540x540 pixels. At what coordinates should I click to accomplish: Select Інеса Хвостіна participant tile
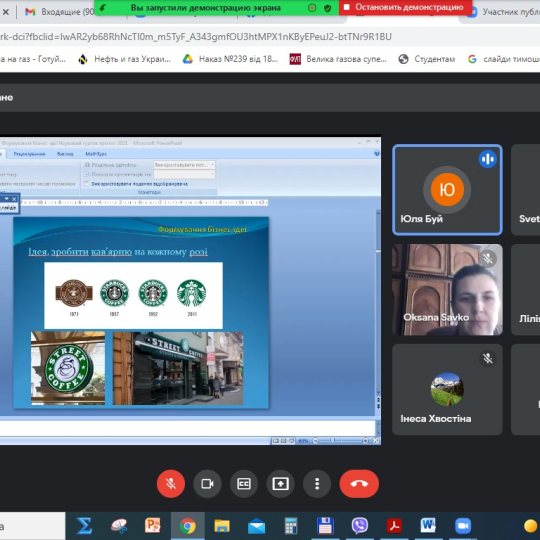pyautogui.click(x=447, y=390)
